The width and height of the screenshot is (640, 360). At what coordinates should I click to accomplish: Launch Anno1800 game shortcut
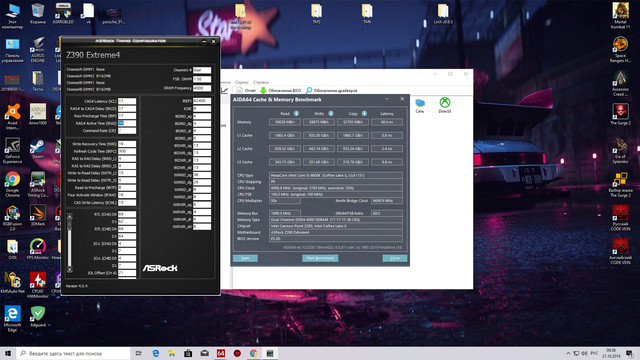[38, 114]
